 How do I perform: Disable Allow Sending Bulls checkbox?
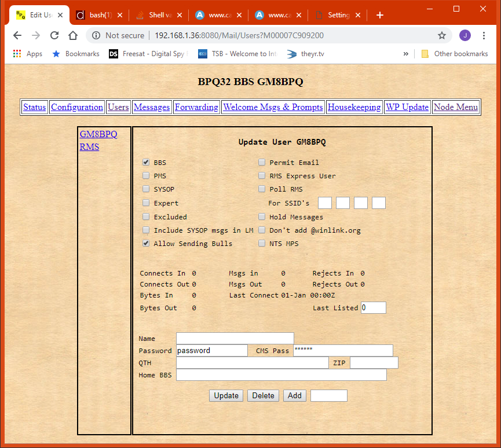point(146,244)
